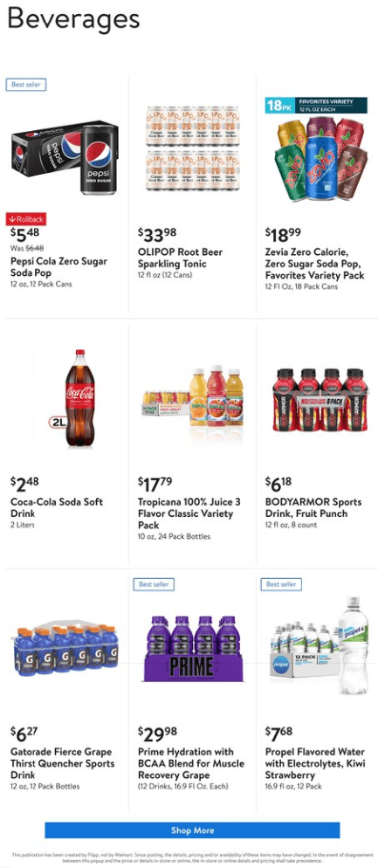
Task: Click the 18PK Favorites Variety banner
Action: [x=316, y=105]
